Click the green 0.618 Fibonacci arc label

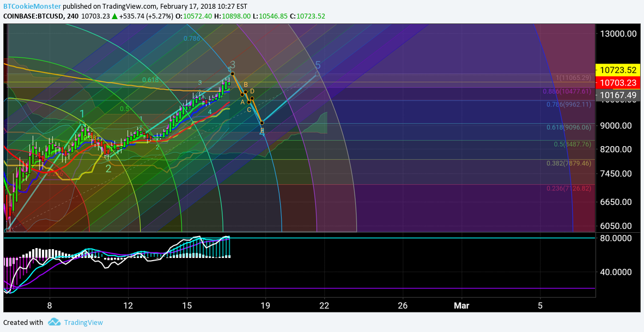[x=151, y=80]
